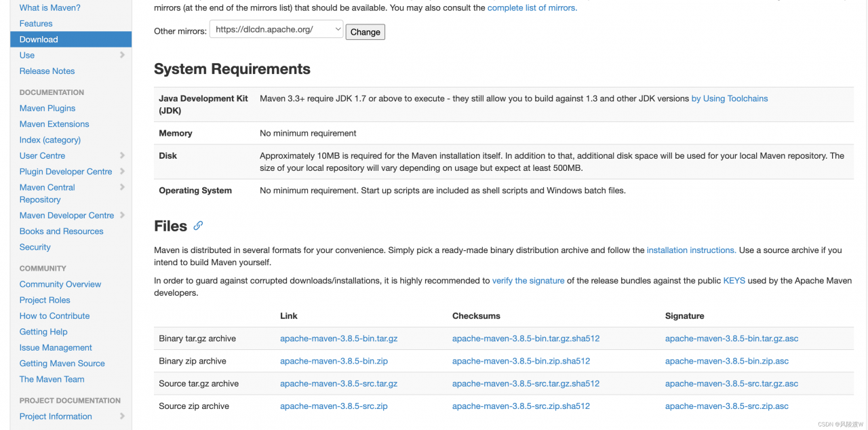Screen dimensions: 868x430
Task: Open The Maven Team link
Action: [x=52, y=379]
